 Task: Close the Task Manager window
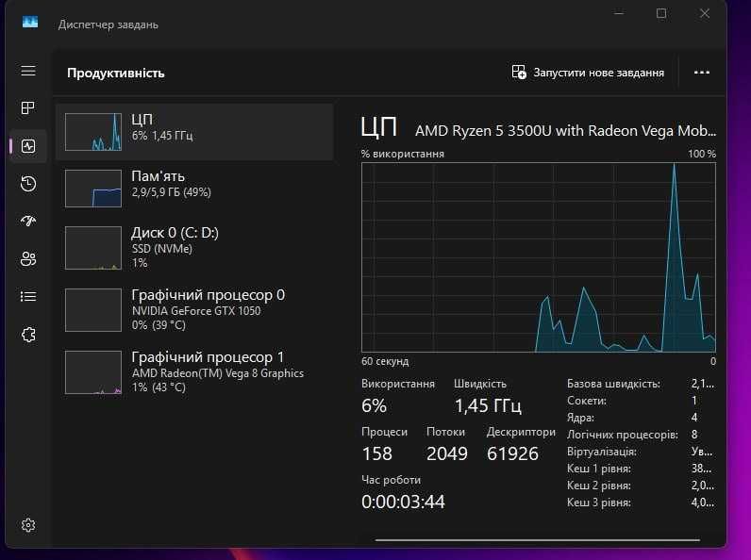click(x=705, y=13)
